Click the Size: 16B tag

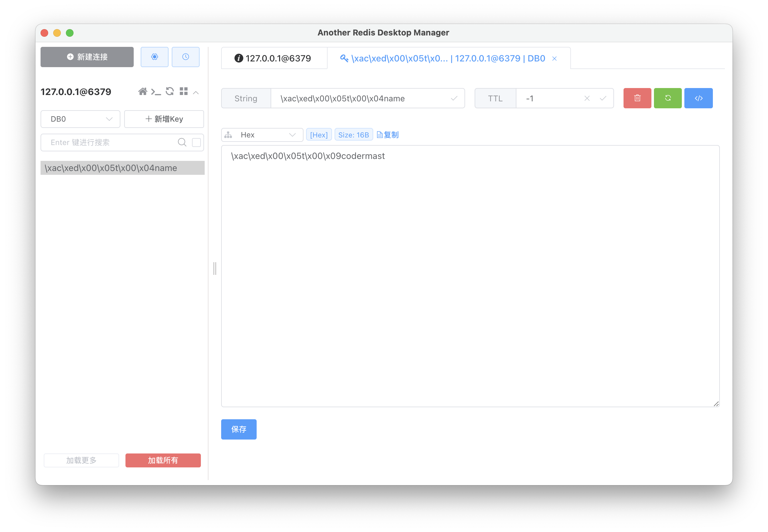coord(354,135)
